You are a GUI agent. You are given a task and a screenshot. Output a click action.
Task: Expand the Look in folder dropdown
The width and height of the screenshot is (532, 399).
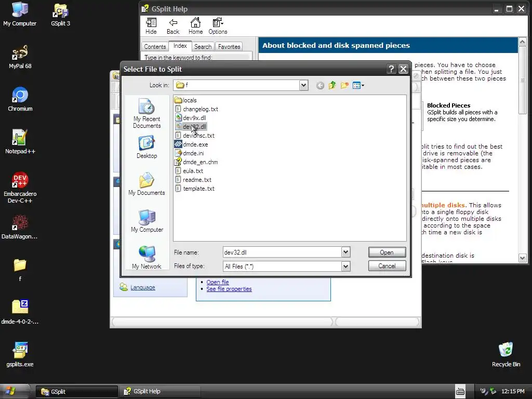pos(303,86)
